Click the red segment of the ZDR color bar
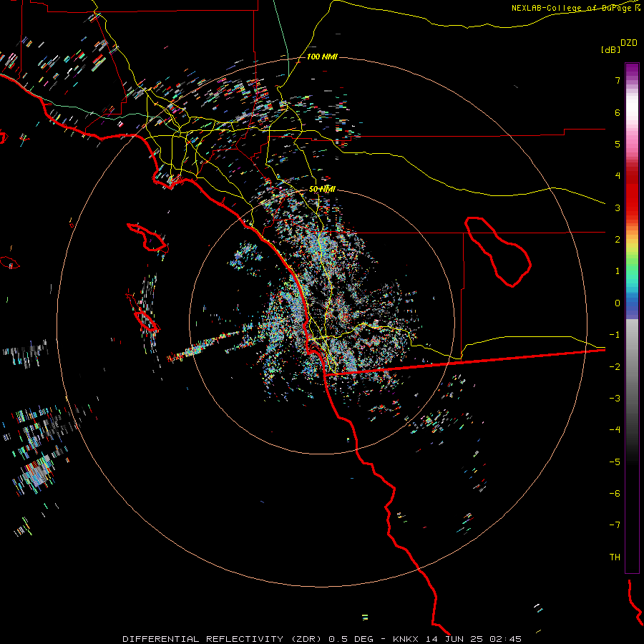This screenshot has height=644, width=644. point(632,193)
